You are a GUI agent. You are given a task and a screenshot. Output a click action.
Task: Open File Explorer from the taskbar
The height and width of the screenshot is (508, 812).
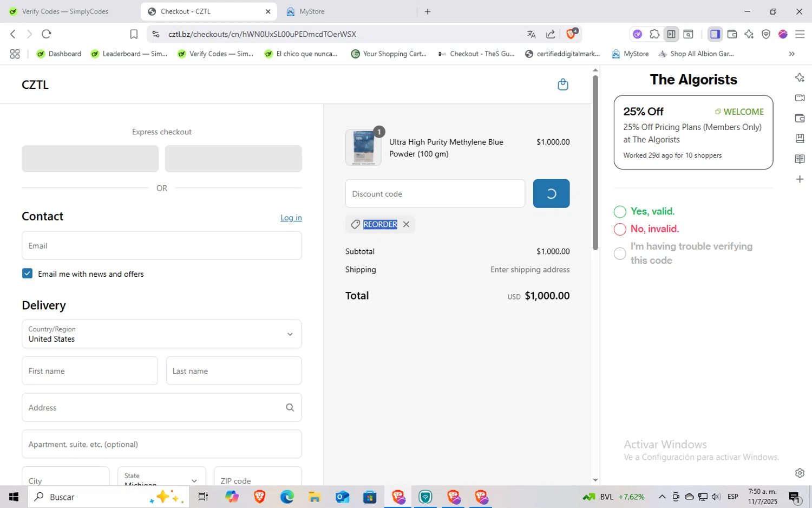coord(315,497)
